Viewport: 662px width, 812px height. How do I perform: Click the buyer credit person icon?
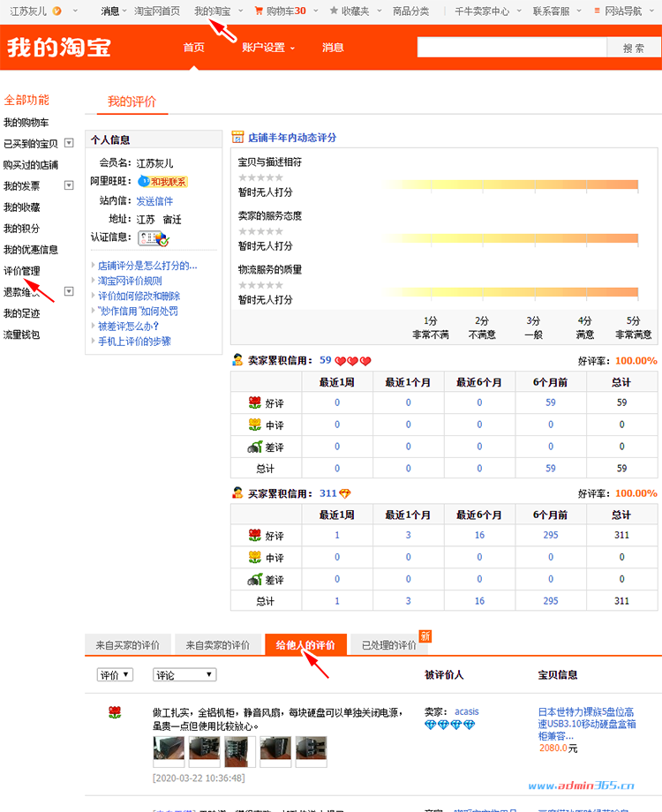click(237, 493)
